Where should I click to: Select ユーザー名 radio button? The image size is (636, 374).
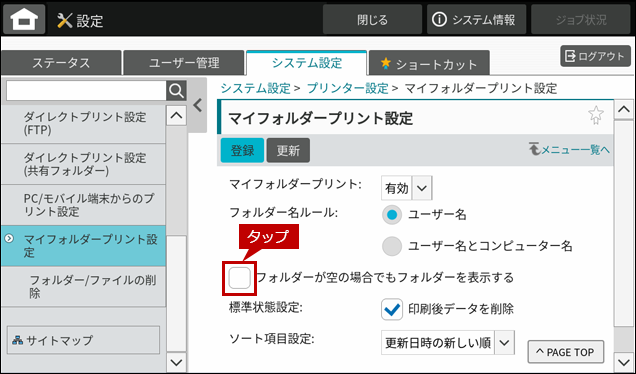click(x=392, y=215)
